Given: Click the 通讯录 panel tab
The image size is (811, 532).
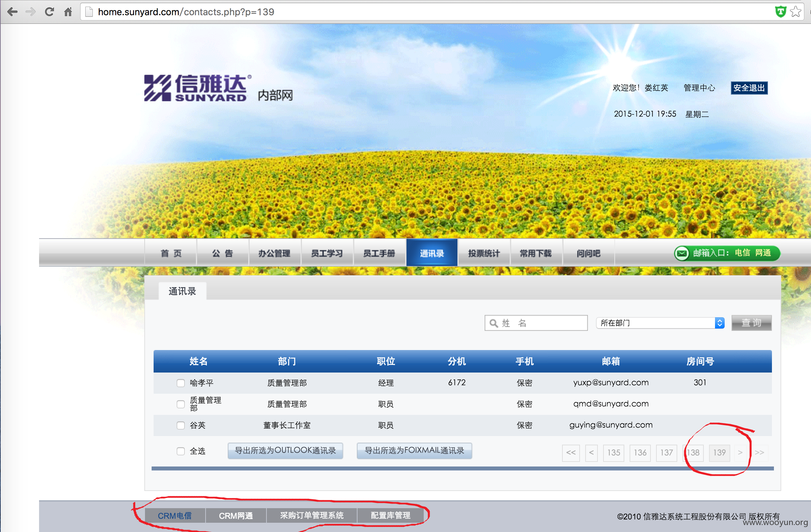Looking at the screenshot, I should [182, 291].
